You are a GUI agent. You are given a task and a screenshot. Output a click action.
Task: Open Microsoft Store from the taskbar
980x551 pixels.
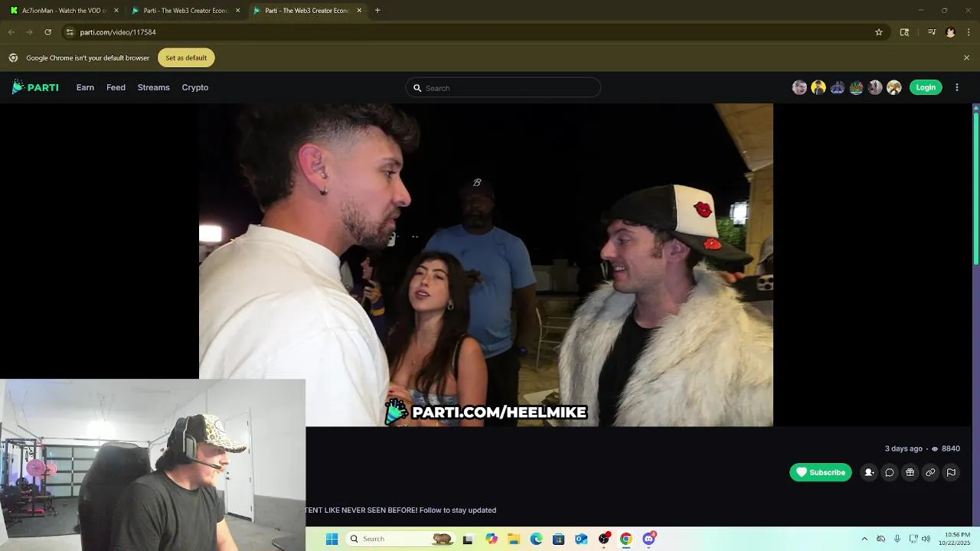pyautogui.click(x=558, y=539)
